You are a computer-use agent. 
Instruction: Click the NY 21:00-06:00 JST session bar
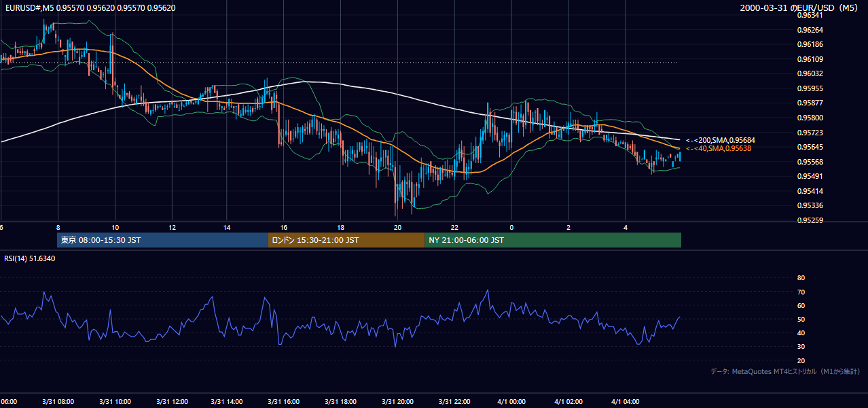(x=553, y=240)
